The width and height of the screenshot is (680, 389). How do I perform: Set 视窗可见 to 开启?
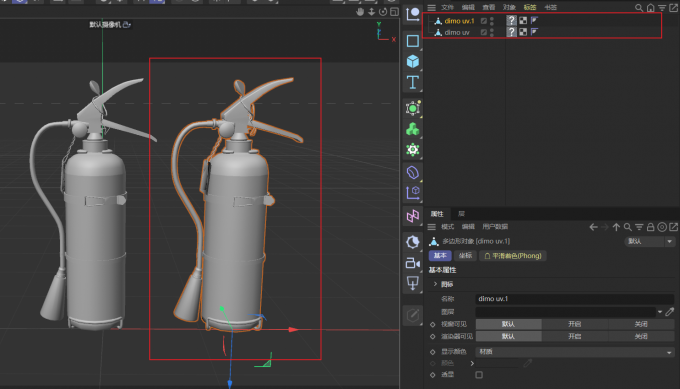point(575,324)
